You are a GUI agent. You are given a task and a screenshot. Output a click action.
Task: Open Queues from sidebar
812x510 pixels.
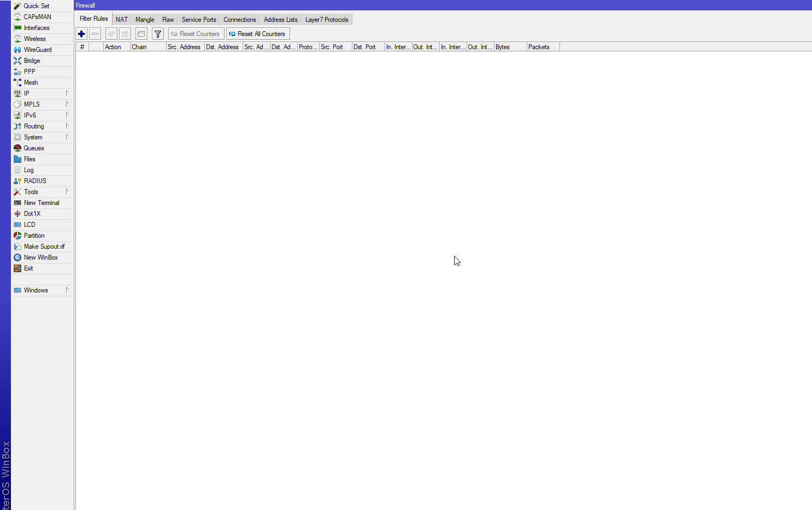(x=43, y=148)
